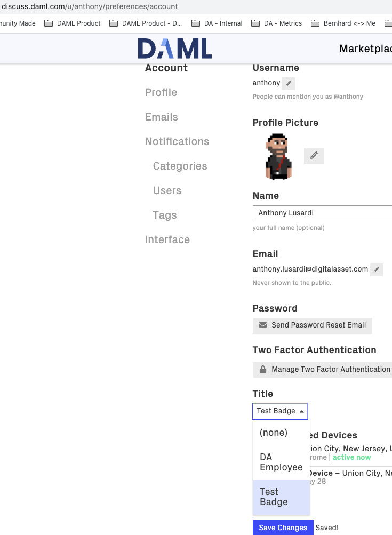Open Notifications preferences

[177, 141]
